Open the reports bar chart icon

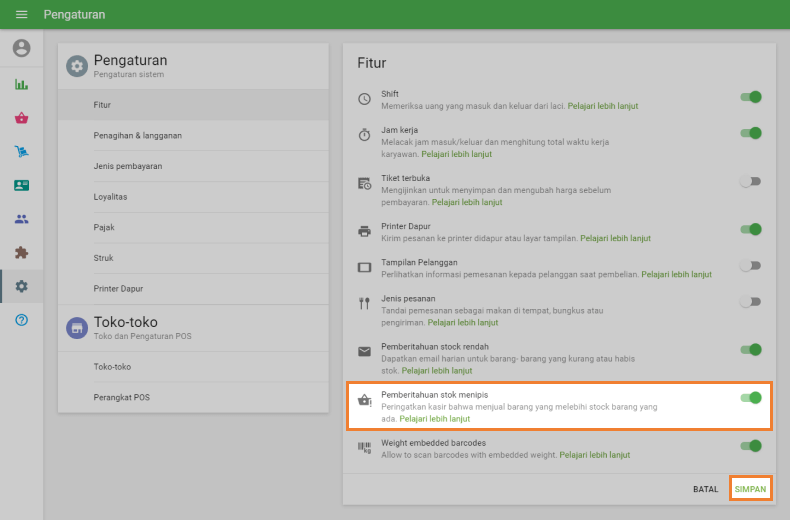(x=21, y=84)
